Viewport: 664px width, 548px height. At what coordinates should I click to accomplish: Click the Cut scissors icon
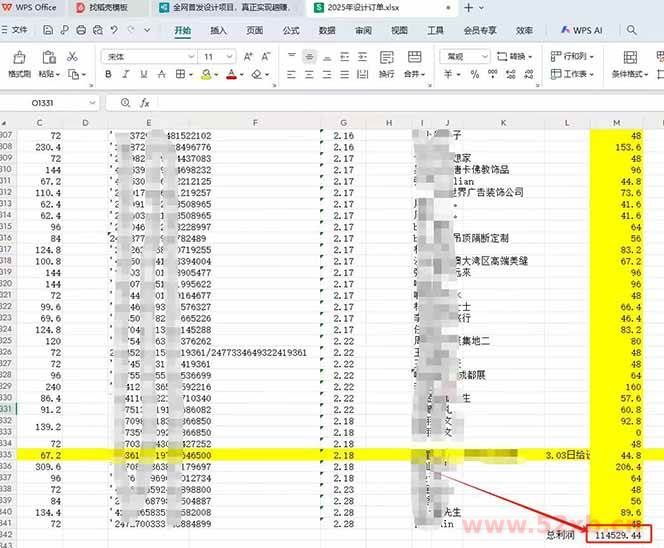(72, 57)
